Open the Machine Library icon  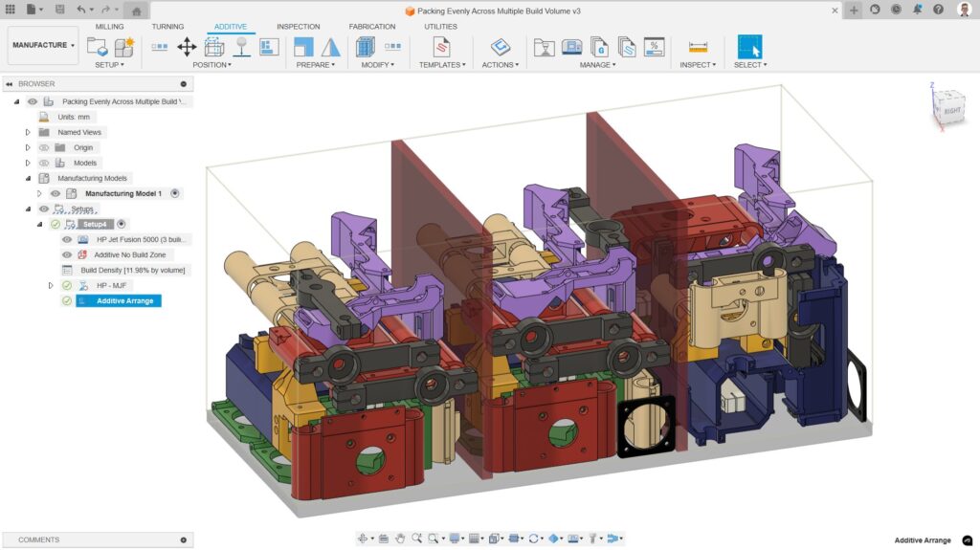click(571, 47)
